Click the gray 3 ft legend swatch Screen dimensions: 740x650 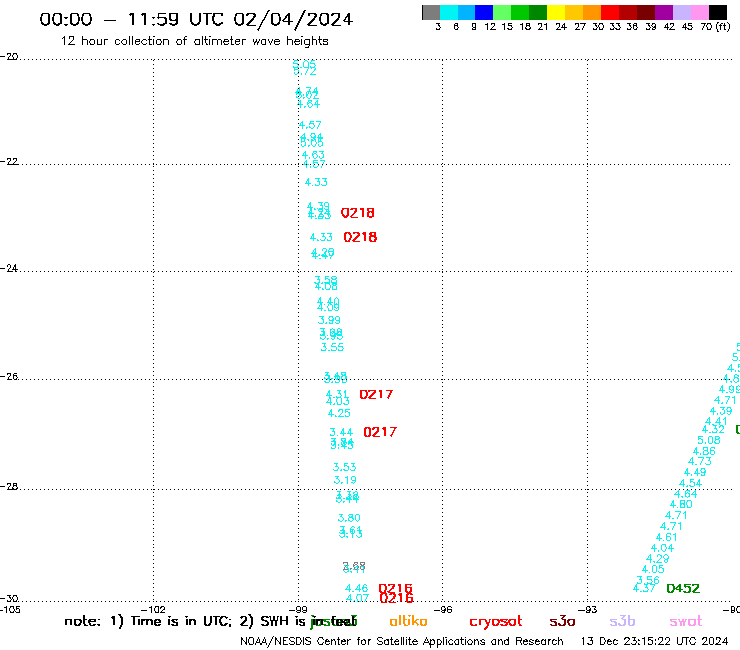coord(431,12)
